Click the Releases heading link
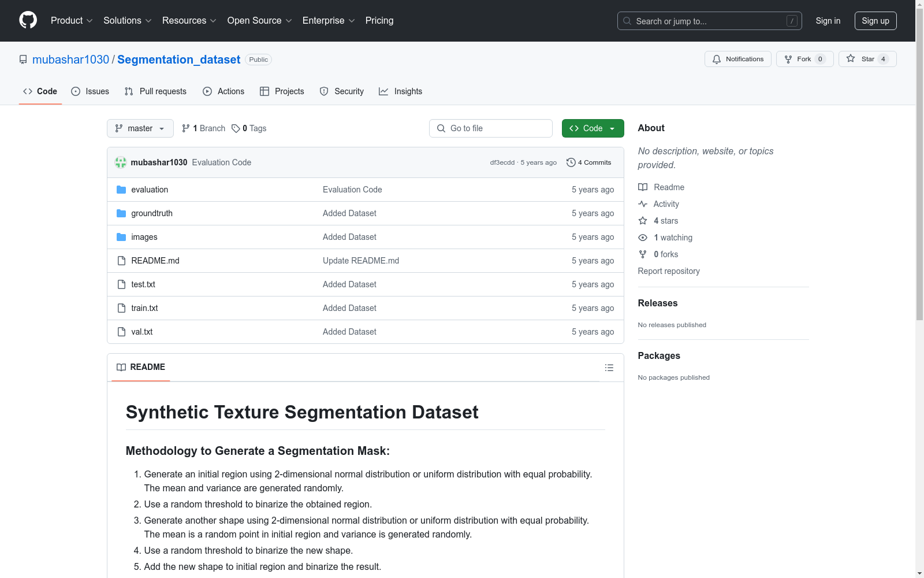The width and height of the screenshot is (924, 578). point(658,303)
